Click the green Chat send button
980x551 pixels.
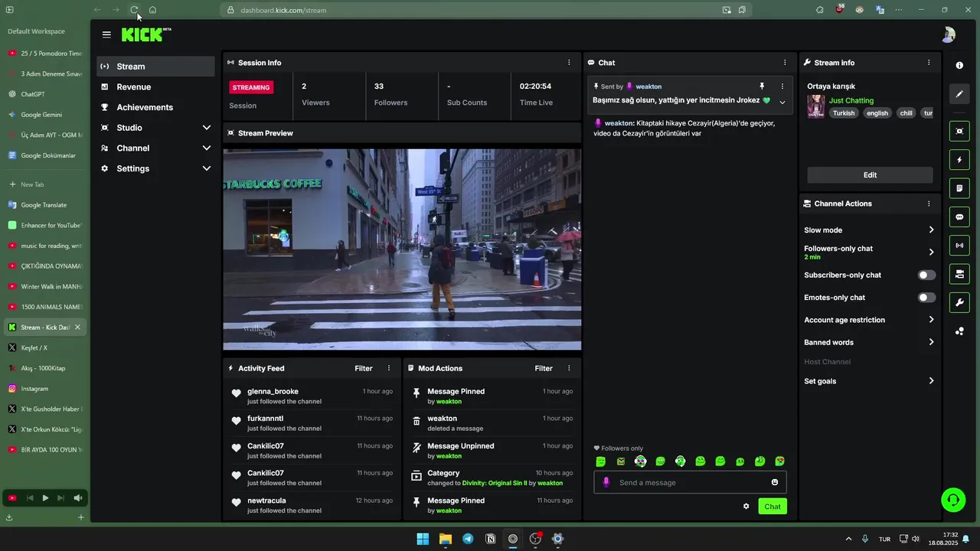point(773,506)
